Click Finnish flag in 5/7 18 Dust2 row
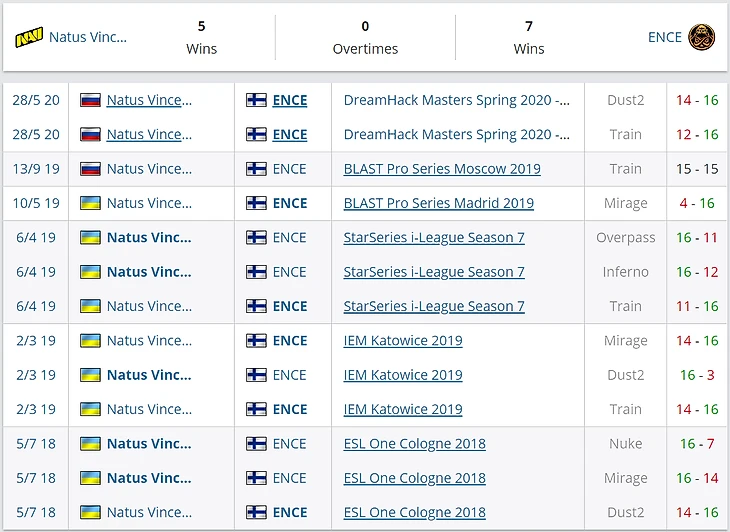 (256, 512)
